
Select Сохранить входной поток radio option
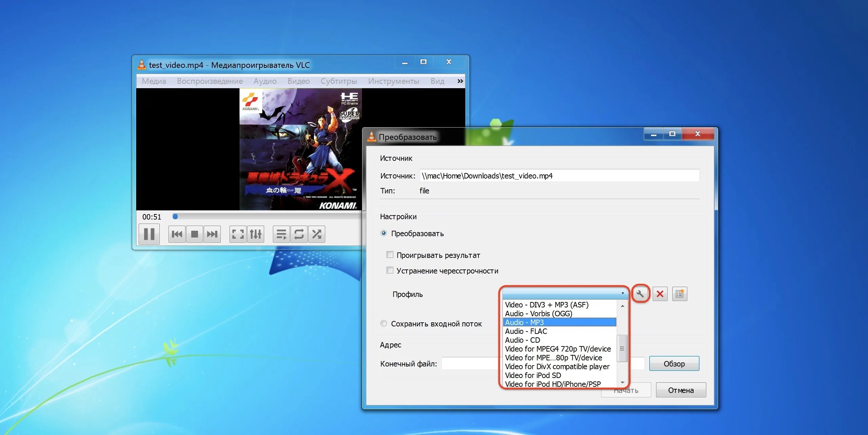point(383,324)
